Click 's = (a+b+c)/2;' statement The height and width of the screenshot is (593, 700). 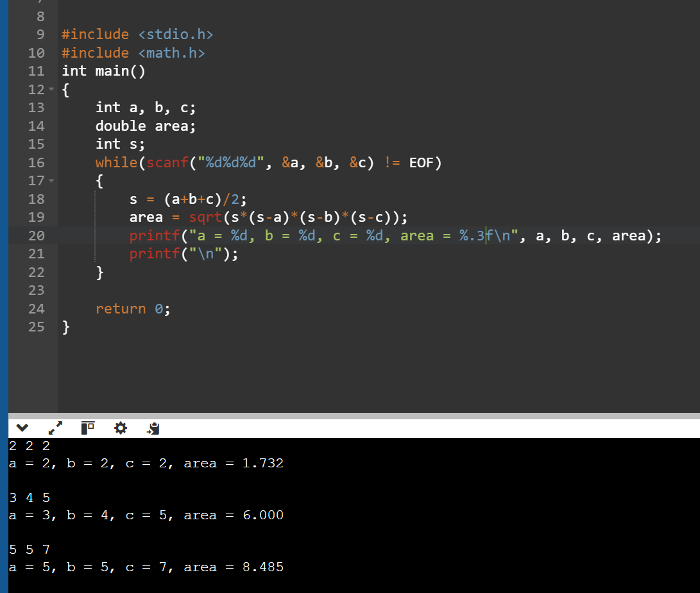tap(188, 199)
